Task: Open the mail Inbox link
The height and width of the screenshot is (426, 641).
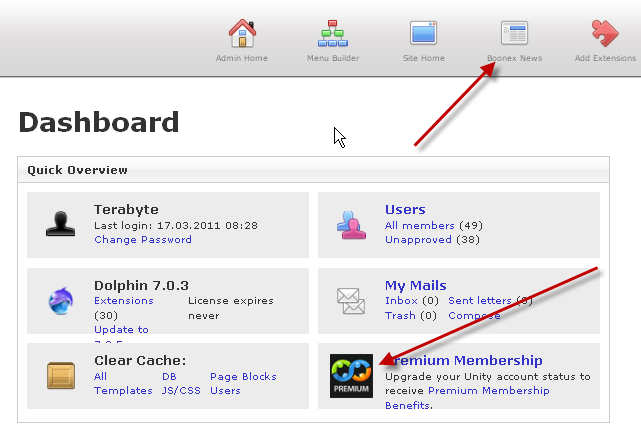Action: (x=401, y=300)
